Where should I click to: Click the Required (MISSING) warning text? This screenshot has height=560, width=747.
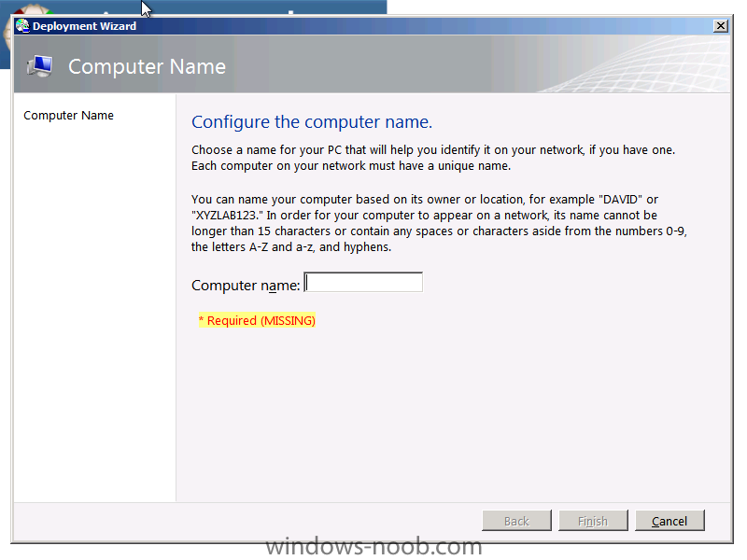pos(257,320)
